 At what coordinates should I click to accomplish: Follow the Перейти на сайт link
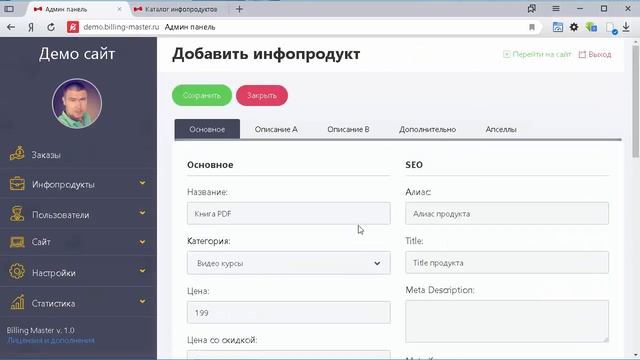[537, 54]
